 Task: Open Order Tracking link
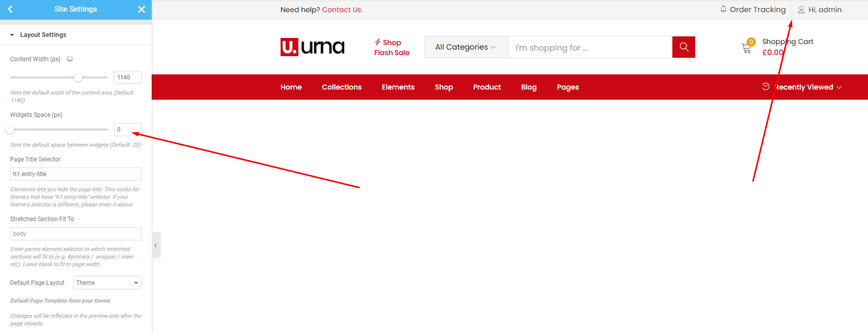point(757,10)
